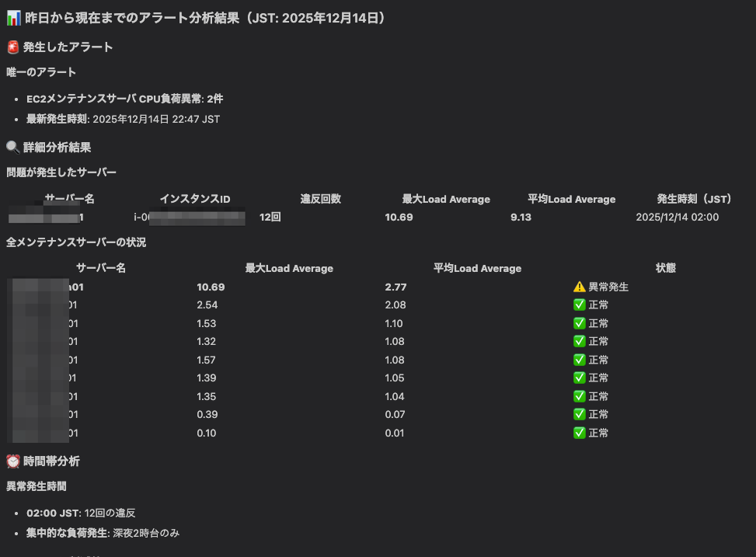Click the 状態 column header
The height and width of the screenshot is (557, 756).
coord(665,268)
